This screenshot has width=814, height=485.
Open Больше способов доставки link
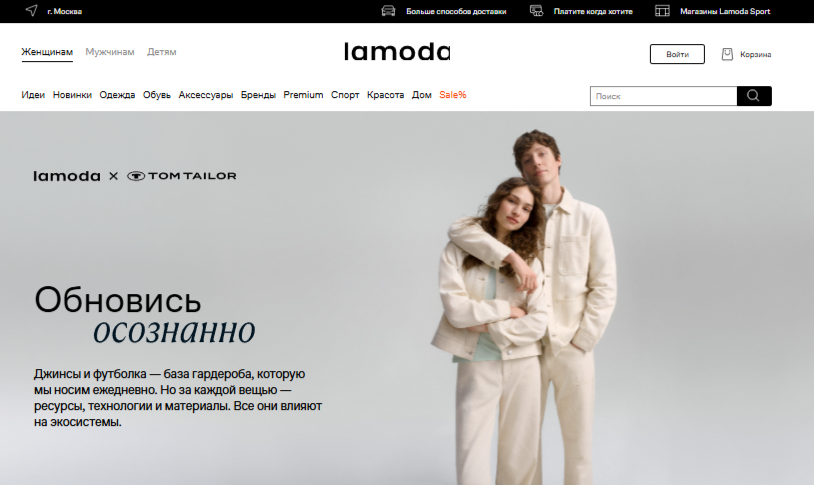456,11
